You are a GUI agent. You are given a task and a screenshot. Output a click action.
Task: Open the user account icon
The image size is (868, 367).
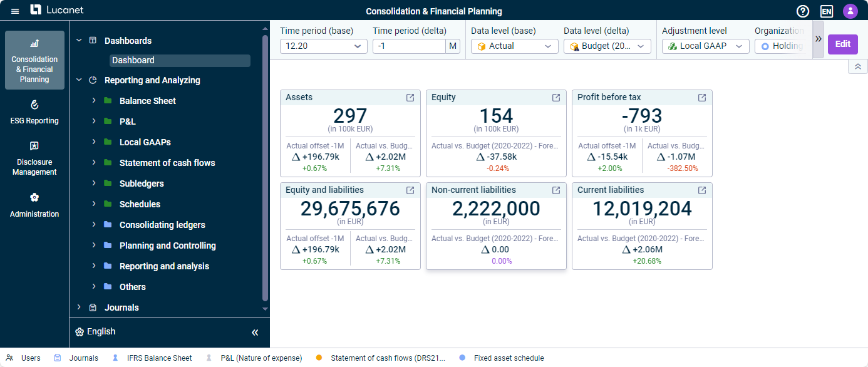click(850, 11)
